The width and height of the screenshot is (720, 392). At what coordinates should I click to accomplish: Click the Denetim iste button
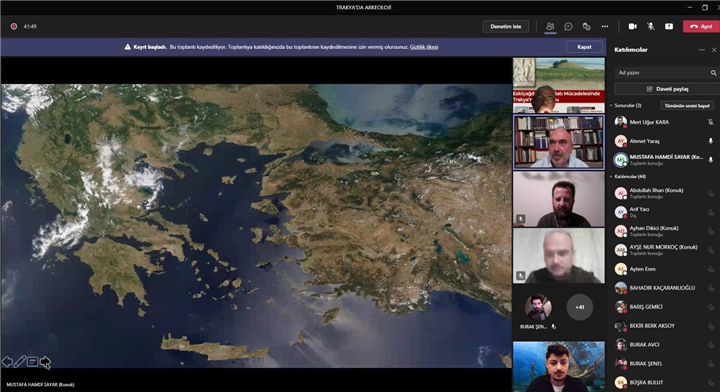506,27
